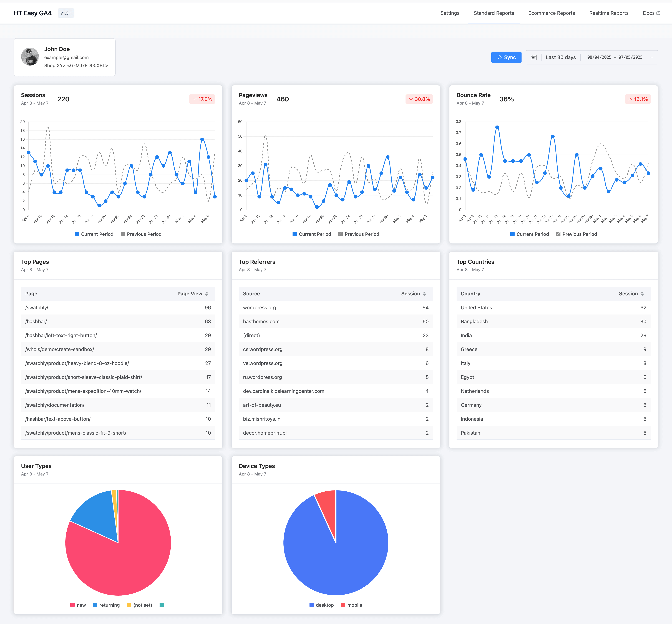Click the blue Sync button
Image resolution: width=672 pixels, height=624 pixels.
coord(506,57)
